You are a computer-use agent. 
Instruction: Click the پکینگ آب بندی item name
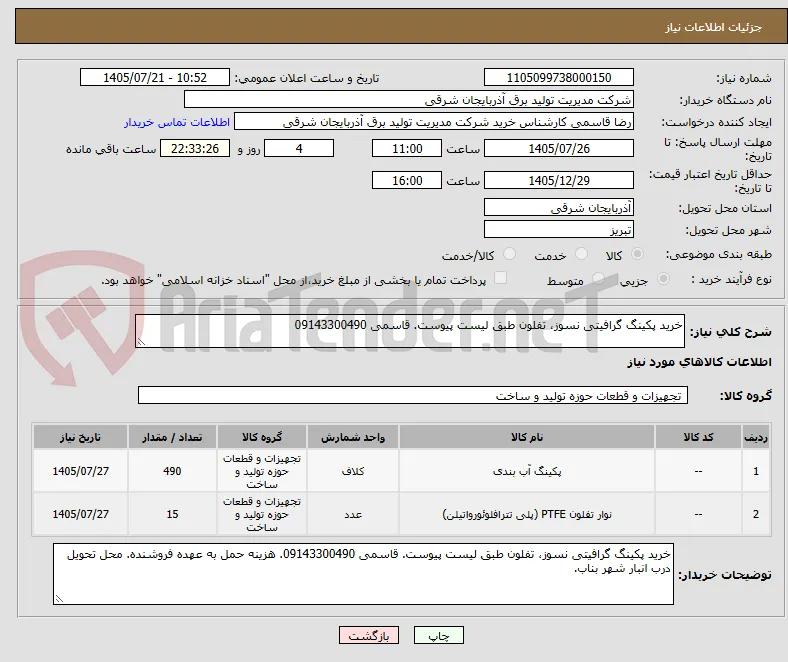coord(527,471)
